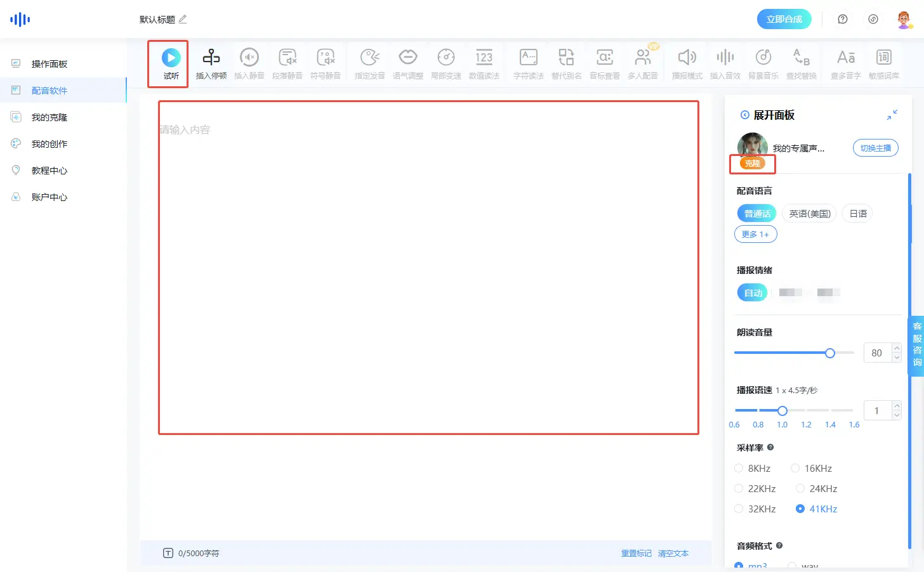The image size is (924, 572).
Task: Open the volume stepper increase arrow
Action: (897, 349)
